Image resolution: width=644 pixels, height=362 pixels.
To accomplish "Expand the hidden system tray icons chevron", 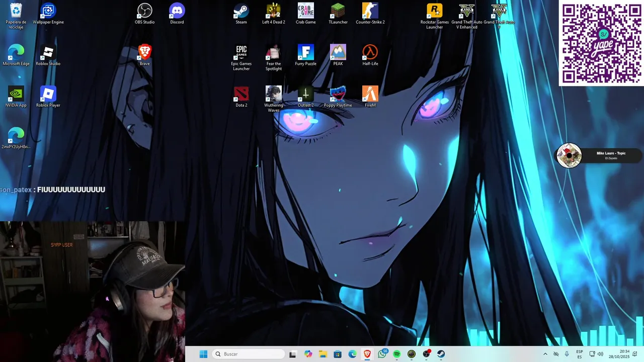I will (x=545, y=354).
